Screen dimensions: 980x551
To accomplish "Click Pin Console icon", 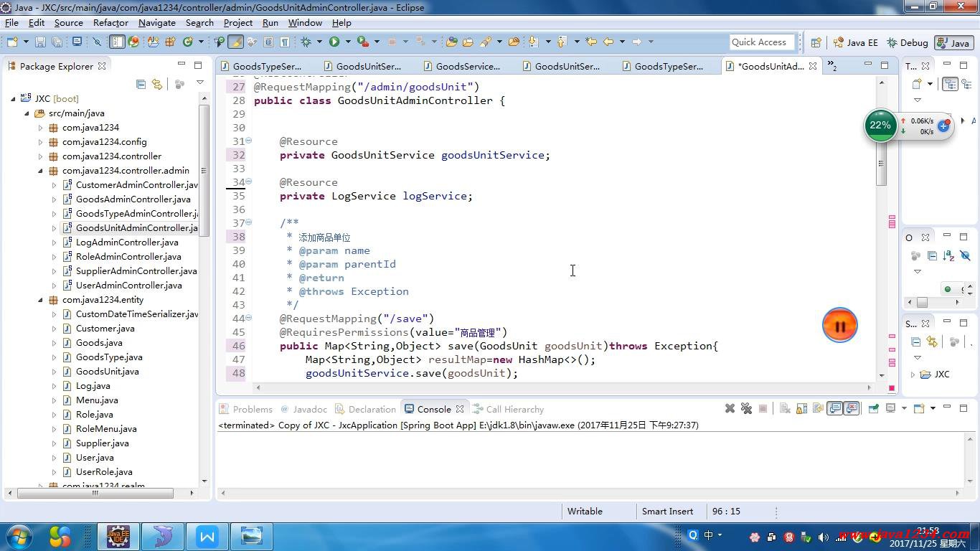I will pos(873,408).
